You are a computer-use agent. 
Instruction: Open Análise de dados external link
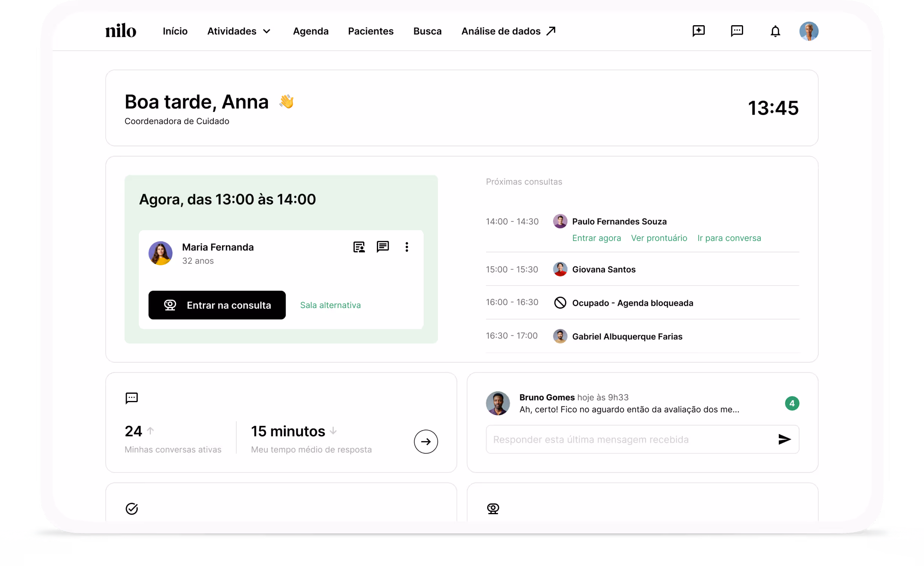(508, 31)
